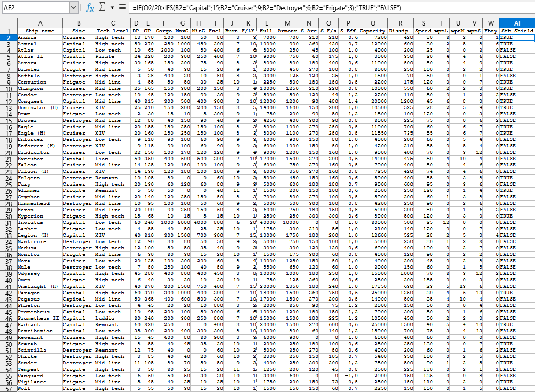Select the 'Dominator (H)' cell
The height and width of the screenshot is (392, 535).
pyautogui.click(x=40, y=108)
